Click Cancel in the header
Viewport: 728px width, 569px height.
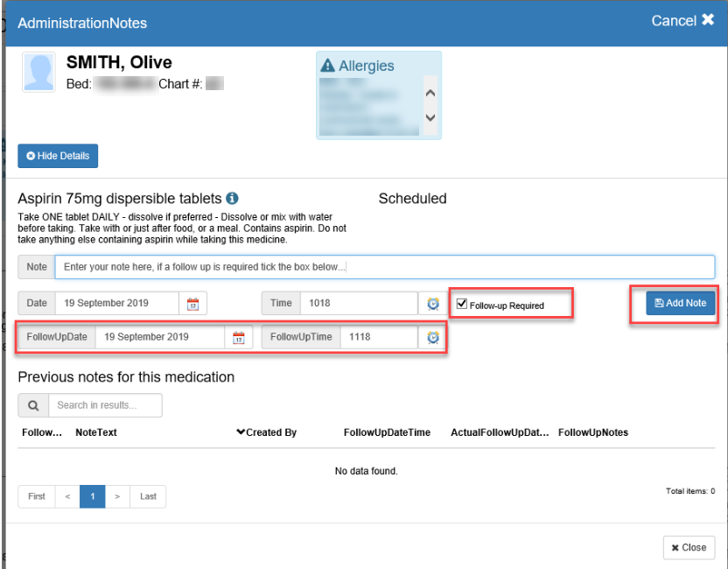(682, 20)
